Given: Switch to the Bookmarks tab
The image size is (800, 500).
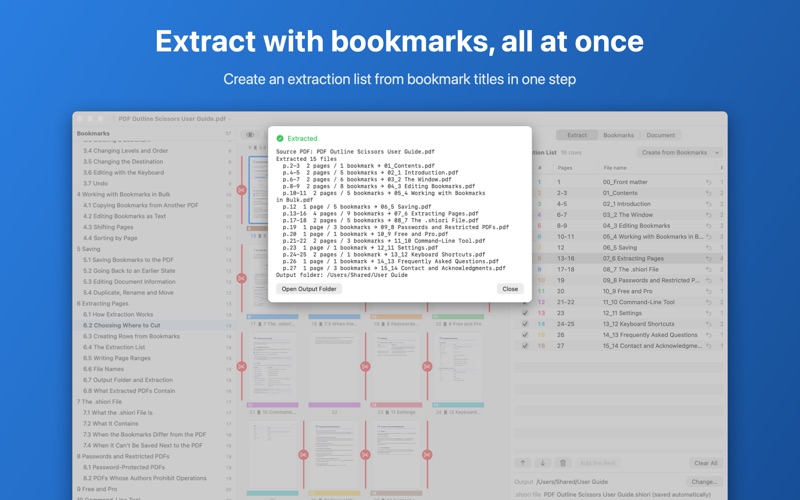Looking at the screenshot, I should click(618, 135).
